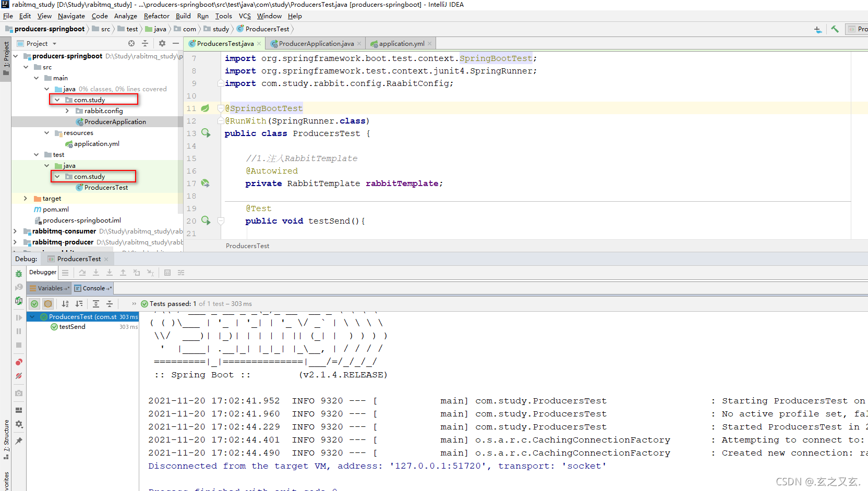Toggle Sort by Duration in test results

pos(79,304)
